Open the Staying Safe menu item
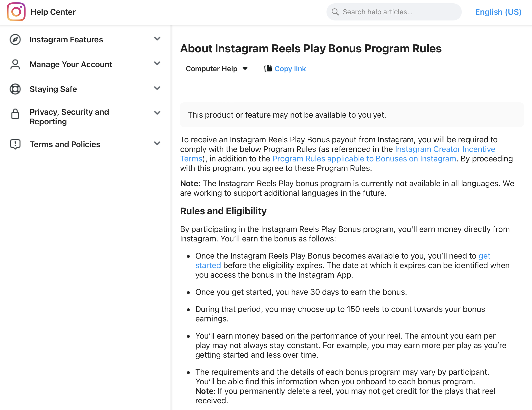Image resolution: width=532 pixels, height=410 pixels. (x=53, y=89)
